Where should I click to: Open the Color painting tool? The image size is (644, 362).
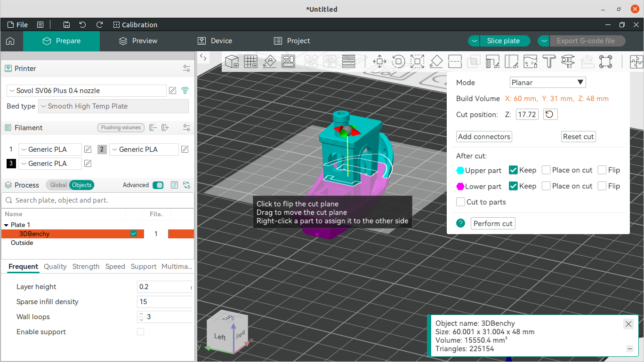[530, 61]
